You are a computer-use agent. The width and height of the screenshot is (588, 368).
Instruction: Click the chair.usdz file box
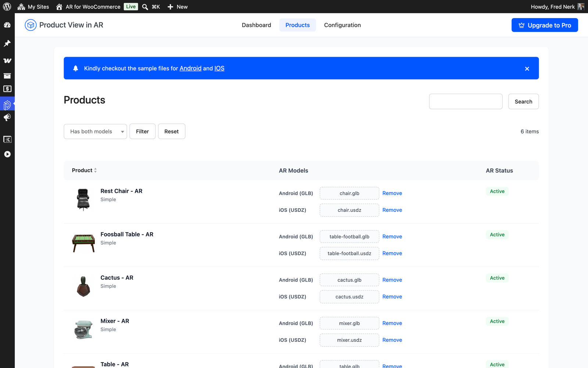[349, 210]
